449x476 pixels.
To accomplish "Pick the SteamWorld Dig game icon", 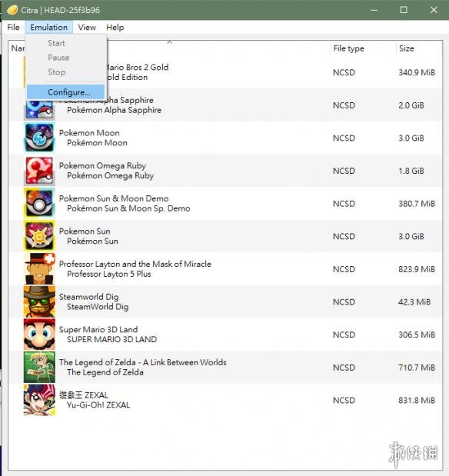I will point(39,301).
